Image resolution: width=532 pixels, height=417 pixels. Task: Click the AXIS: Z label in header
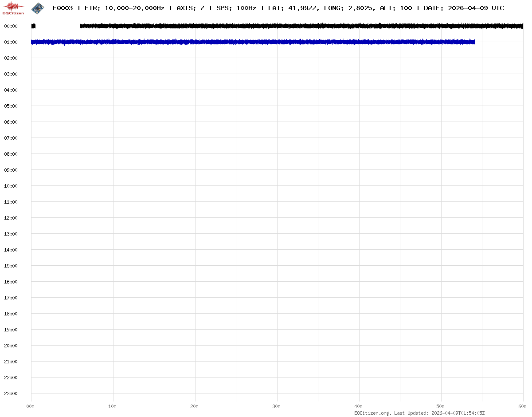click(x=190, y=8)
